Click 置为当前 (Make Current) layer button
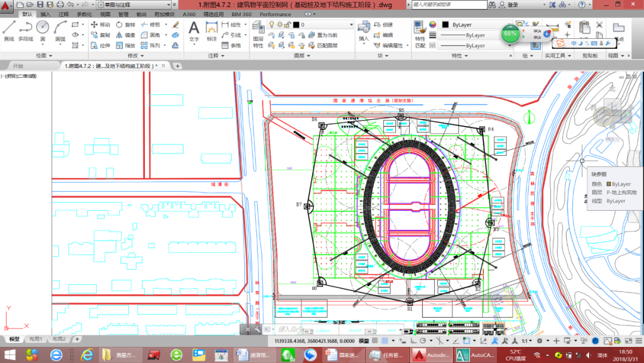The image size is (644, 363). tap(323, 35)
